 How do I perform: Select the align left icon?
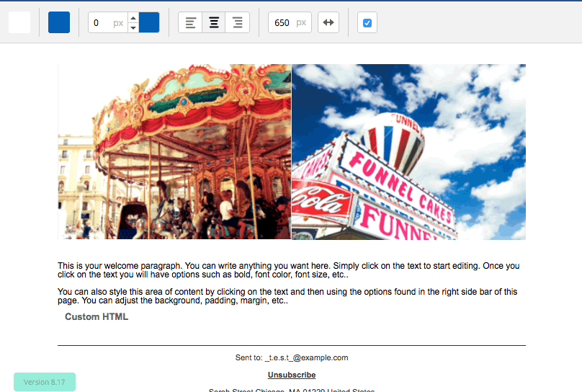[190, 22]
